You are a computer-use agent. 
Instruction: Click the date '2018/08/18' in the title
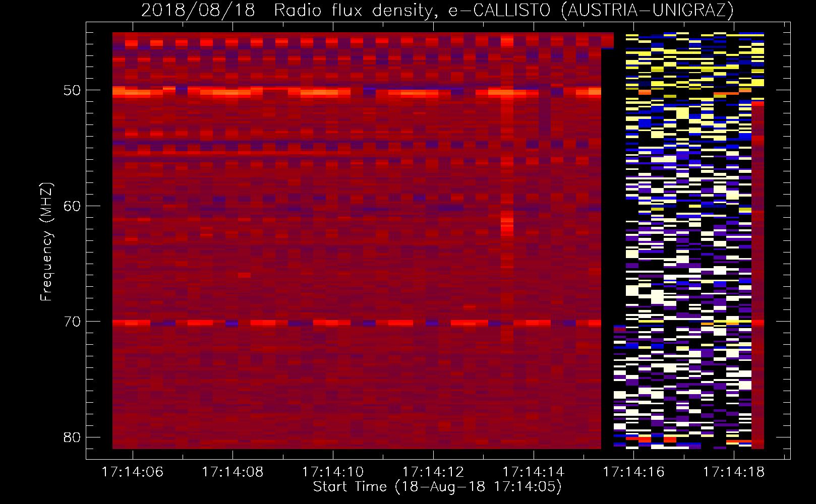click(198, 10)
